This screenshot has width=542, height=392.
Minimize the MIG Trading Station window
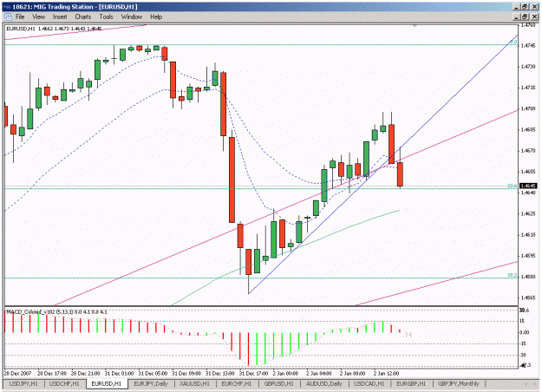(517, 7)
